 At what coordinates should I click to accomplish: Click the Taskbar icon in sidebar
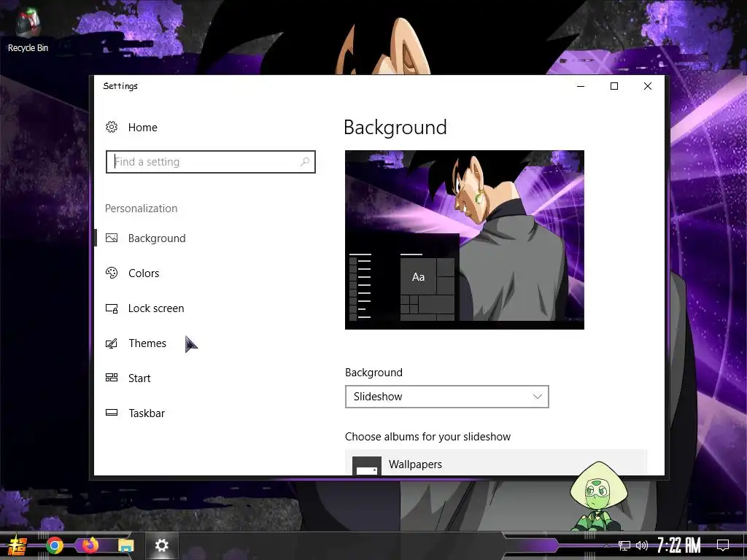click(112, 413)
